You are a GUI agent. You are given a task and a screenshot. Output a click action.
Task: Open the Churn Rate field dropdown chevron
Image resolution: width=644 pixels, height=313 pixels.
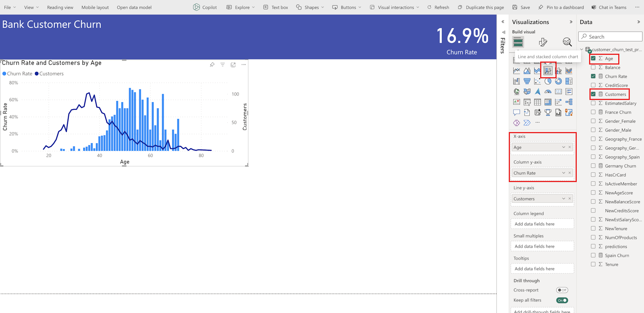coord(564,173)
